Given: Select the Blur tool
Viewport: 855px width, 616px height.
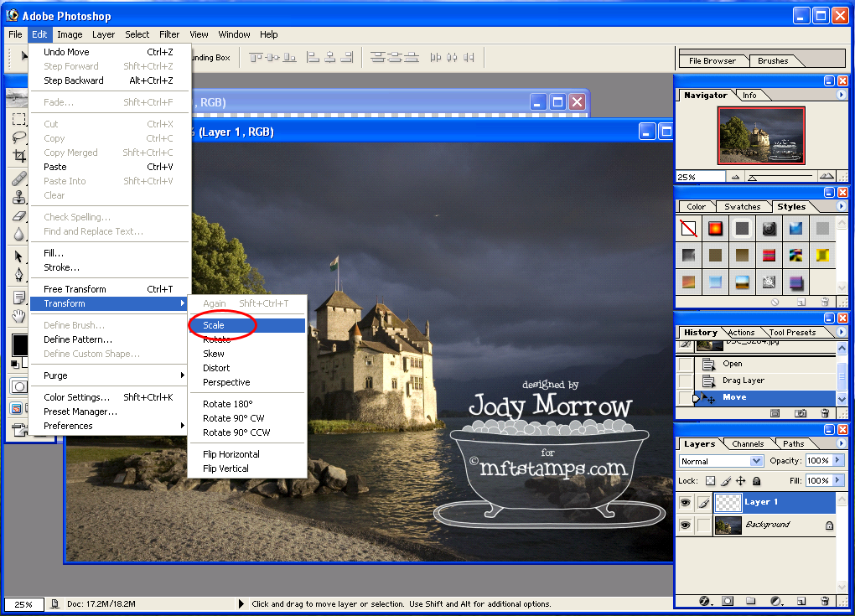Looking at the screenshot, I should 18,234.
